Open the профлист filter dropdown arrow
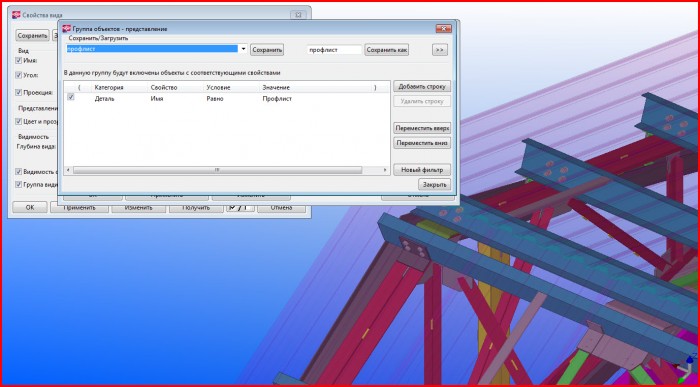 pos(243,50)
